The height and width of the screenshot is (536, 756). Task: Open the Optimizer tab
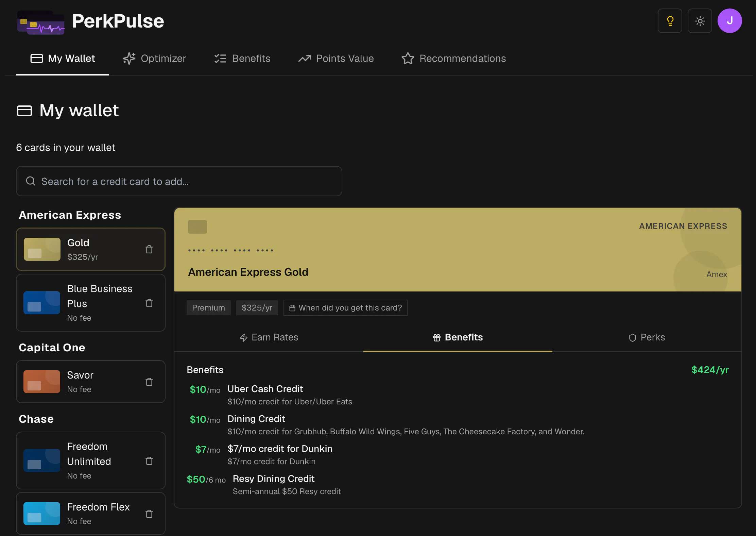(x=154, y=58)
